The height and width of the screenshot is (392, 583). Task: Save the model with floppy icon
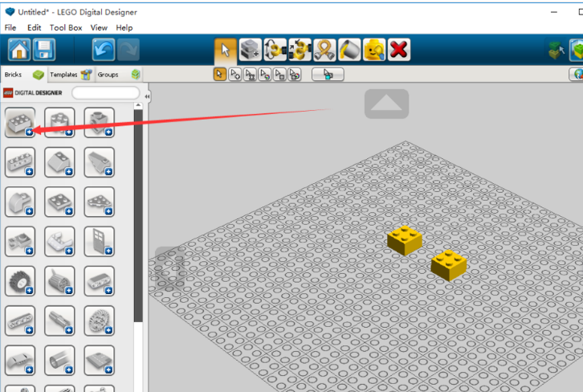[44, 50]
